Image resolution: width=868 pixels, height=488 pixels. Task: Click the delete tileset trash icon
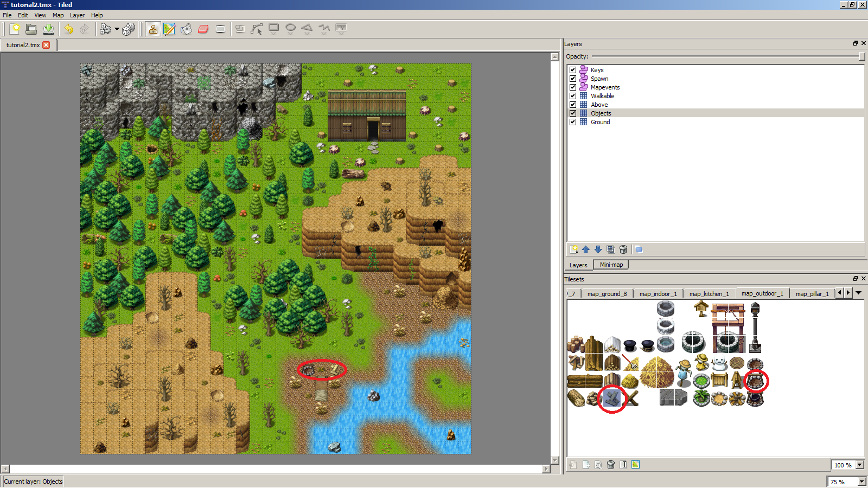coord(611,465)
